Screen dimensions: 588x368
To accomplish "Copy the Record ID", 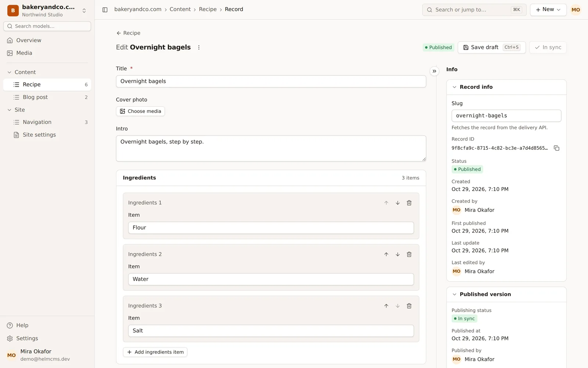I will click(x=556, y=148).
